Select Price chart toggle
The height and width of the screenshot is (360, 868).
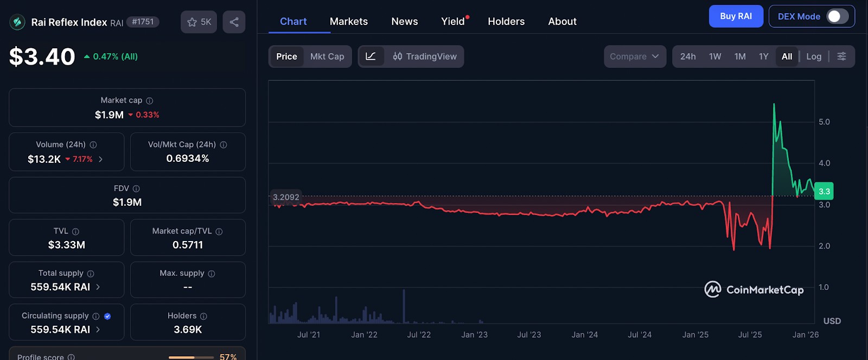286,56
